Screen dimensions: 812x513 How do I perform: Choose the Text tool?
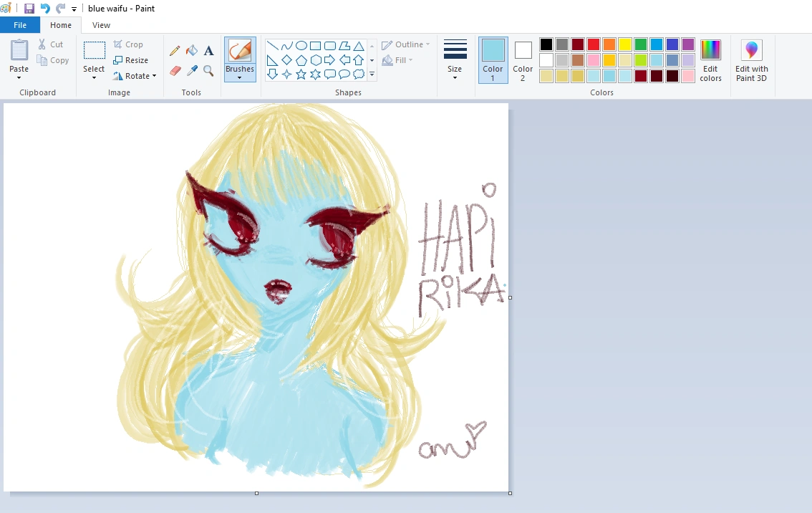[x=208, y=50]
